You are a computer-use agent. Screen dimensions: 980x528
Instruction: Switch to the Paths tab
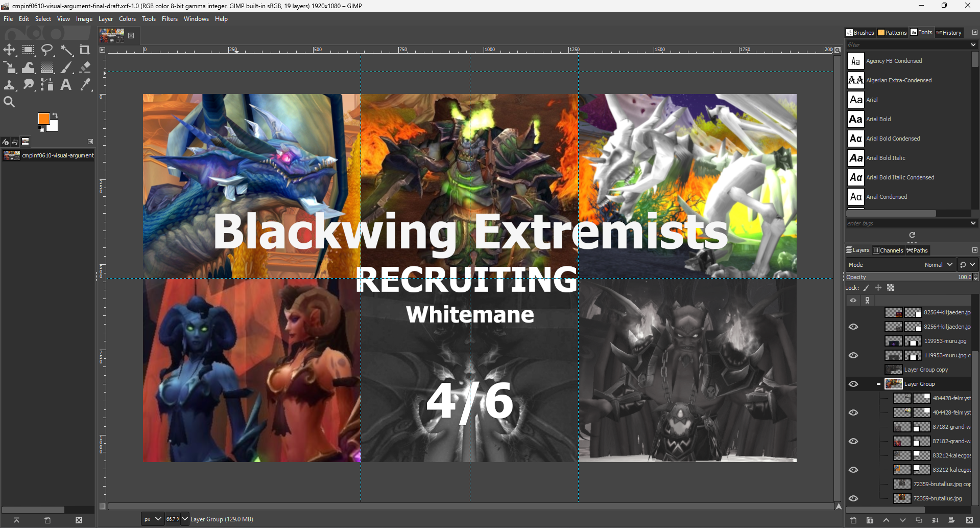[x=917, y=250]
